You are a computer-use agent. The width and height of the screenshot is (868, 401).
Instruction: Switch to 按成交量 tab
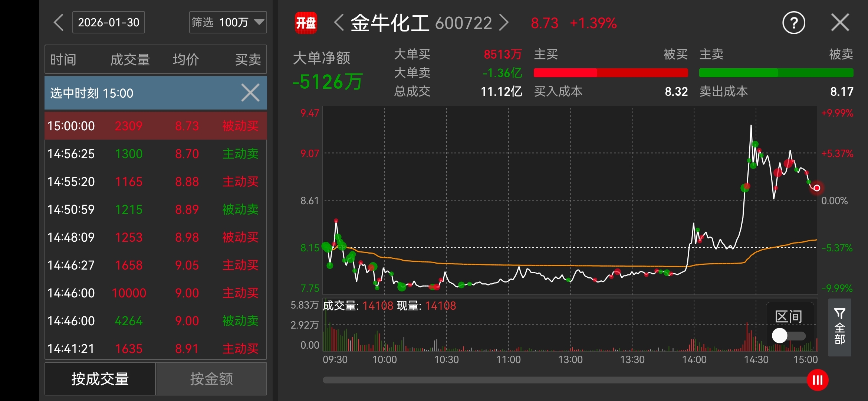click(x=100, y=379)
